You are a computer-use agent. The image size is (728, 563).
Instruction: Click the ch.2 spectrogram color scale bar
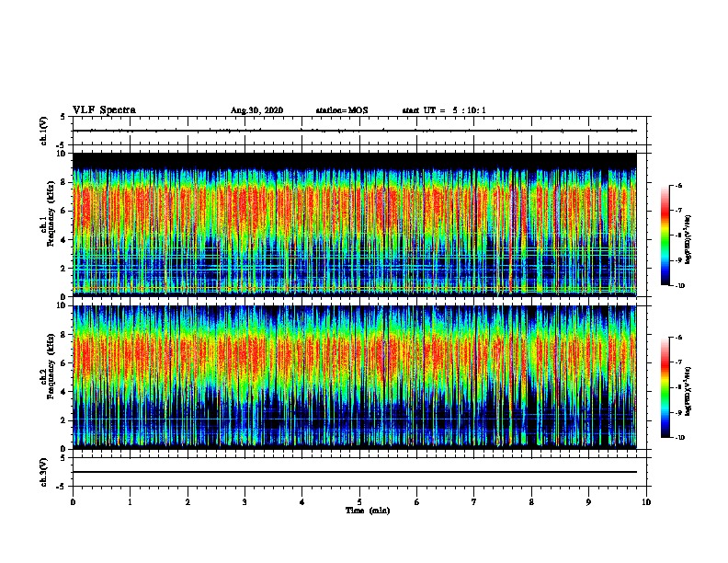point(665,387)
